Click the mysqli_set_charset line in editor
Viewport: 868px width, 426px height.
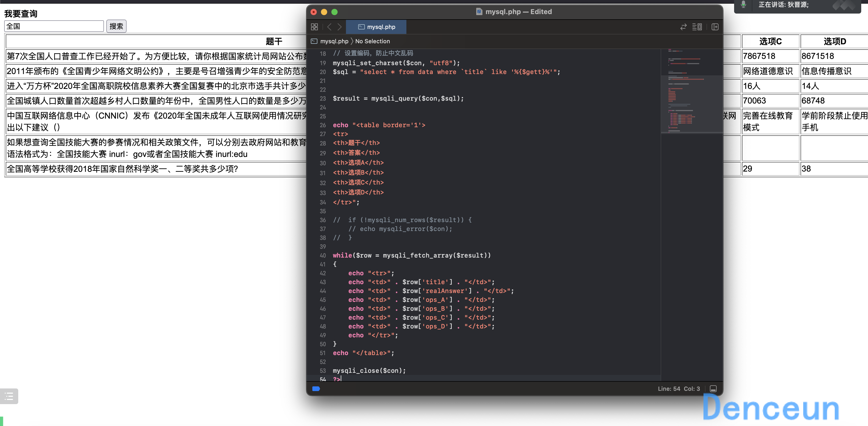[396, 63]
